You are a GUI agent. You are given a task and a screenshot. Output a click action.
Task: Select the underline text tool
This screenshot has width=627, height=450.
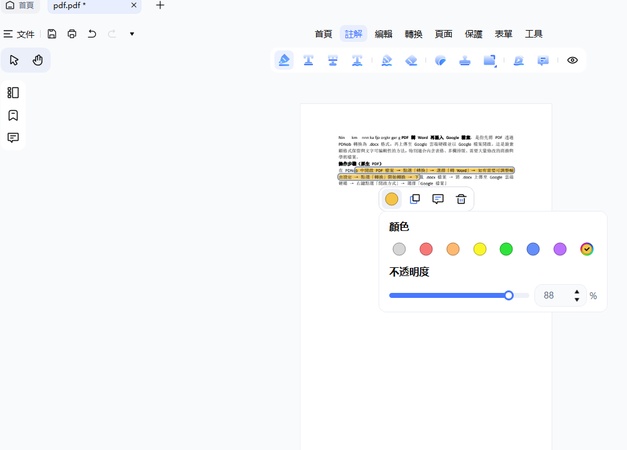pos(308,60)
